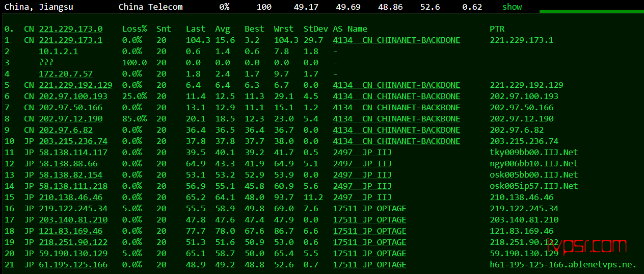Open AS 4134 CHINANET-BACKBONE link on hop 8
Viewport: 644px width, 274px height.
point(396,118)
